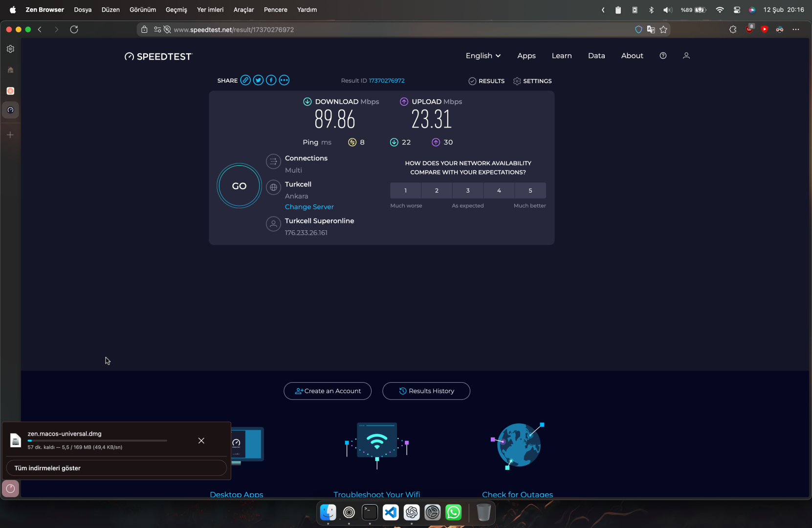
Task: Go to the Speedtest logo home
Action: pos(158,57)
